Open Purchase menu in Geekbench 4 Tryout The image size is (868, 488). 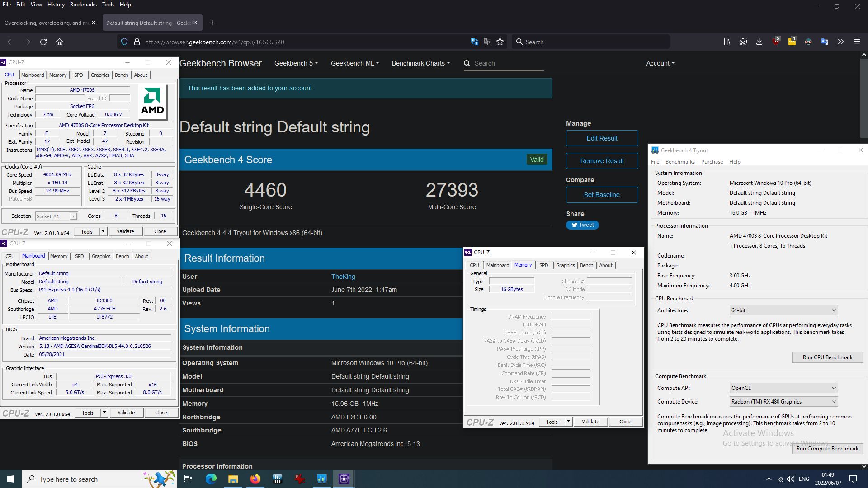[x=712, y=162]
